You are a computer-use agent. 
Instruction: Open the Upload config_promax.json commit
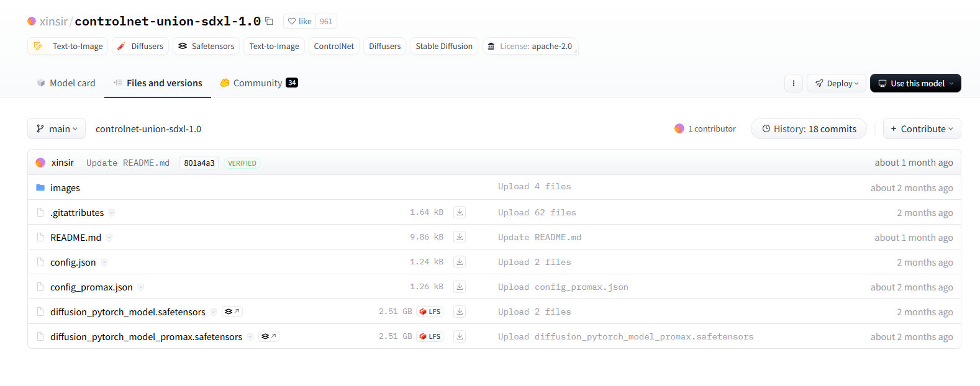563,287
